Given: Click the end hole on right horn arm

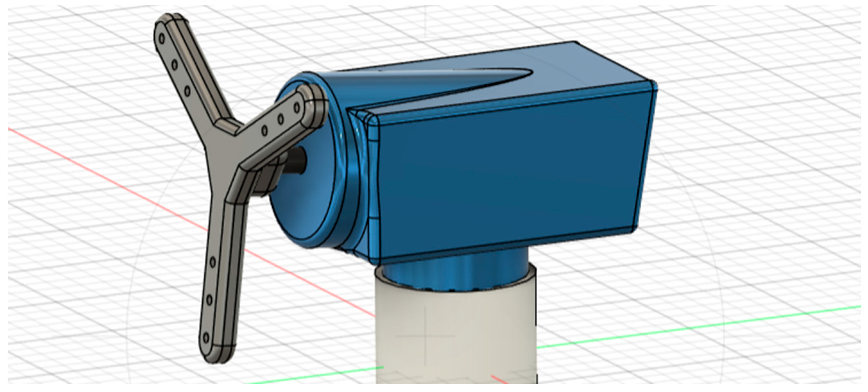Looking at the screenshot, I should click(x=297, y=108).
